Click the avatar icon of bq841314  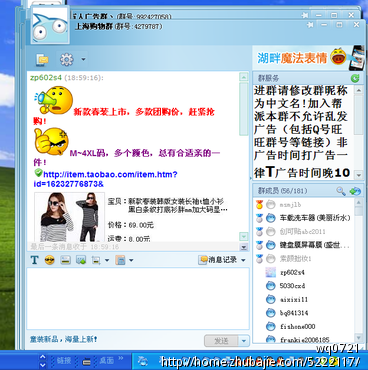point(270,313)
